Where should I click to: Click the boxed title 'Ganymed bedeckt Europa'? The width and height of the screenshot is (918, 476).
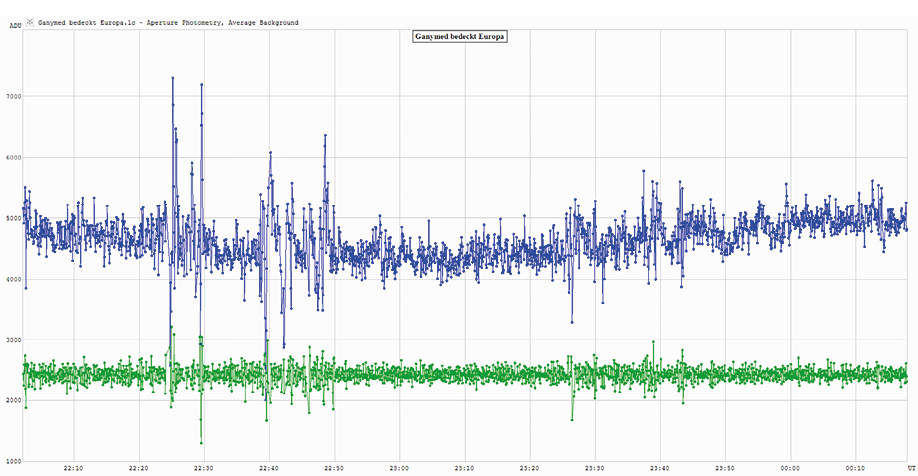(x=459, y=37)
